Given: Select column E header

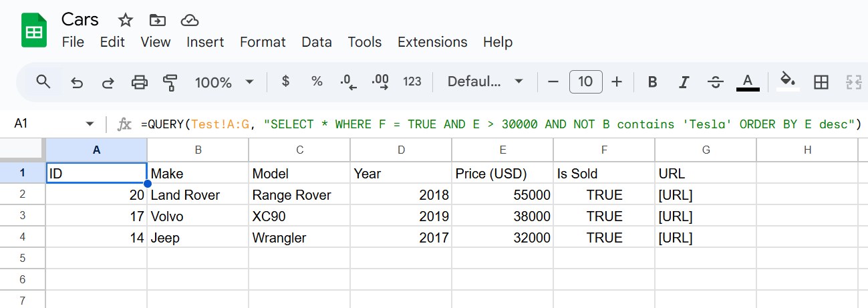Looking at the screenshot, I should tap(502, 150).
